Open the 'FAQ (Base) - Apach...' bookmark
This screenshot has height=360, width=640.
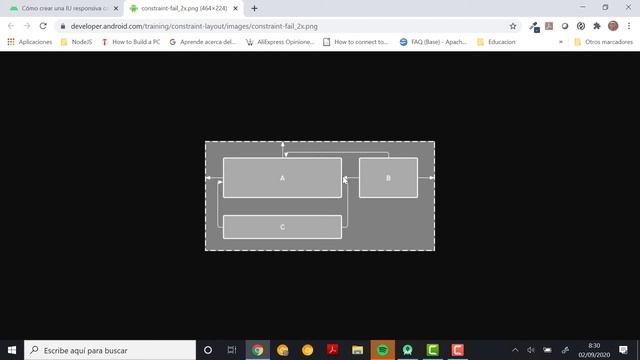[433, 42]
